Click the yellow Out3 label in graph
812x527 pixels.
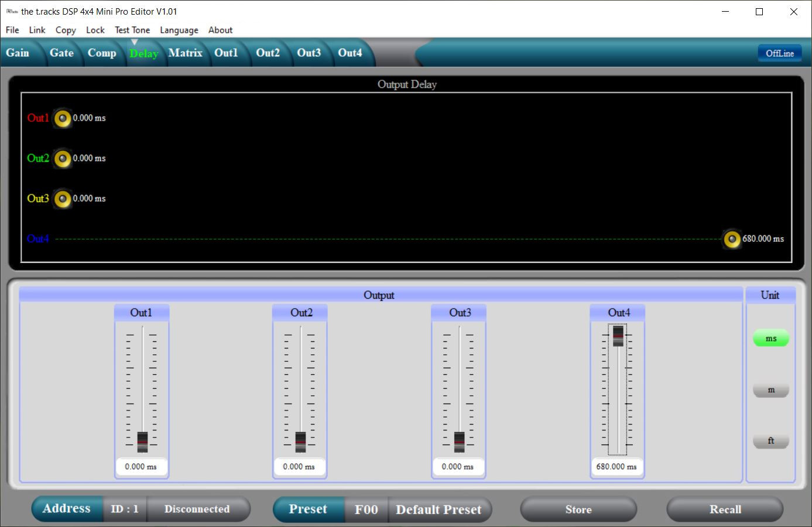point(38,199)
